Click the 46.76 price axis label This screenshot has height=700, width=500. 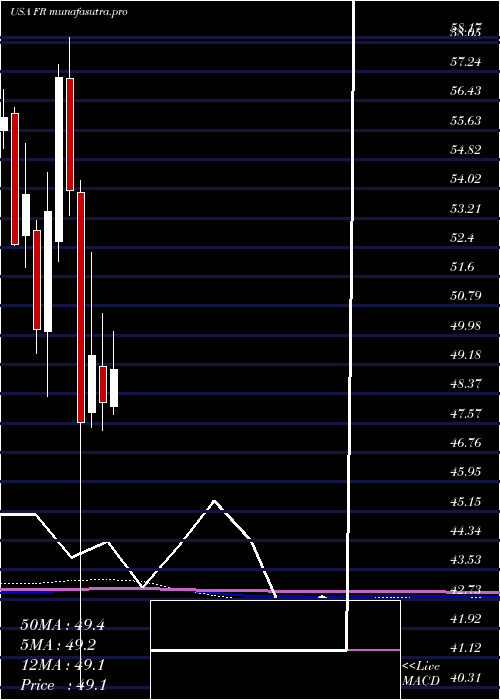tap(465, 443)
